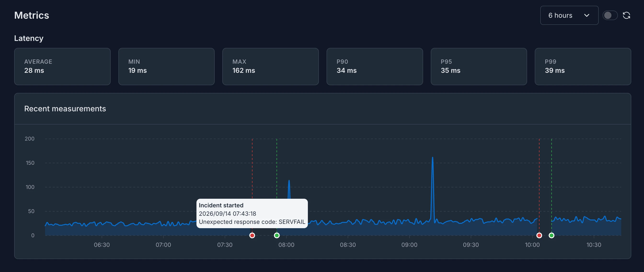Click the 08:00 x-axis label
This screenshot has width=644, height=272.
click(286, 245)
